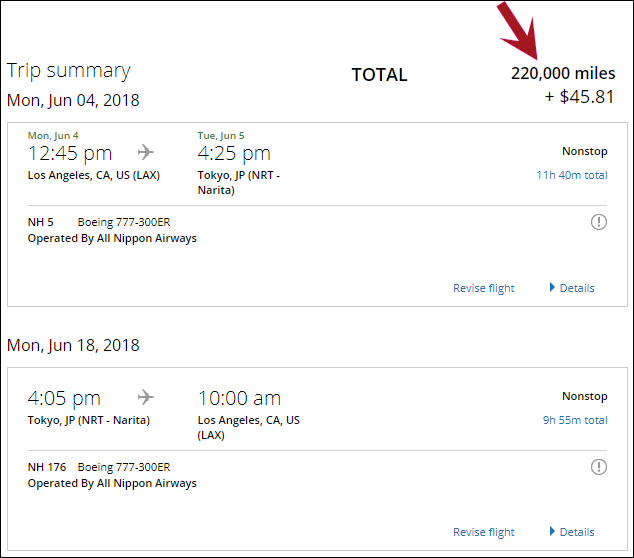Revise the Jun 18 return flight
634x558 pixels.
pyautogui.click(x=483, y=532)
